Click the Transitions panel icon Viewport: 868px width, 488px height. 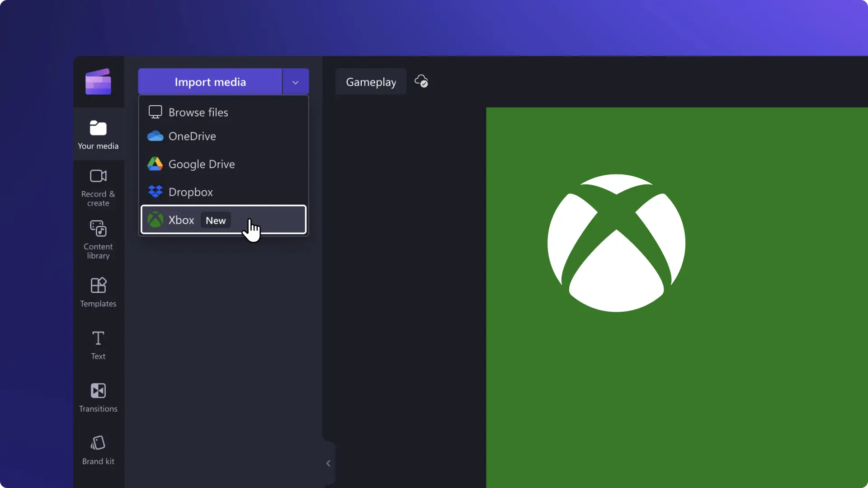coord(98,390)
